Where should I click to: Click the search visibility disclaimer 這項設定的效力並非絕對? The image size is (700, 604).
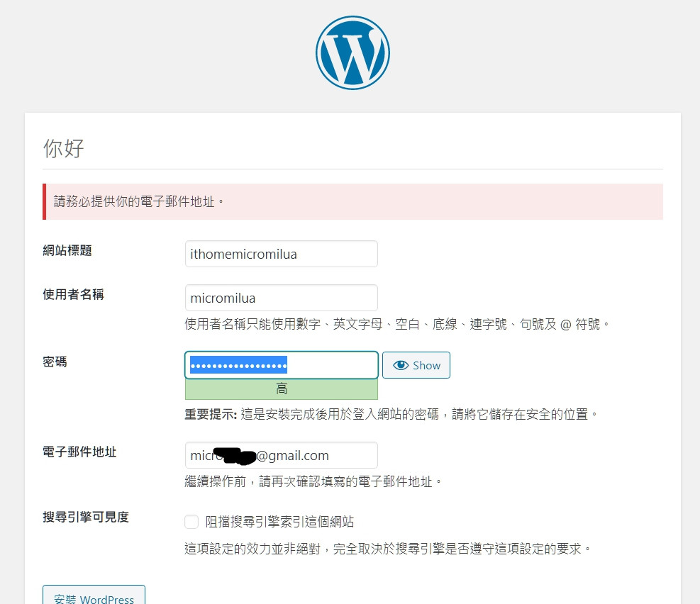pyautogui.click(x=387, y=549)
